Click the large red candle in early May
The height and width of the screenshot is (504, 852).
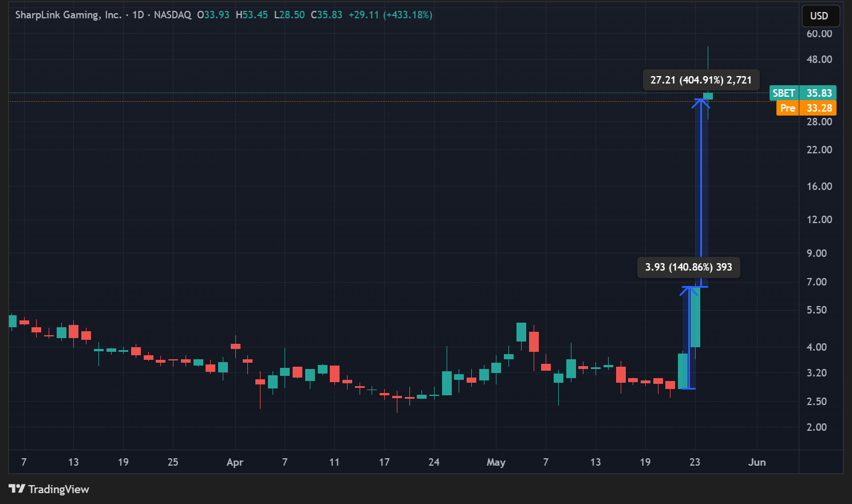coord(534,342)
